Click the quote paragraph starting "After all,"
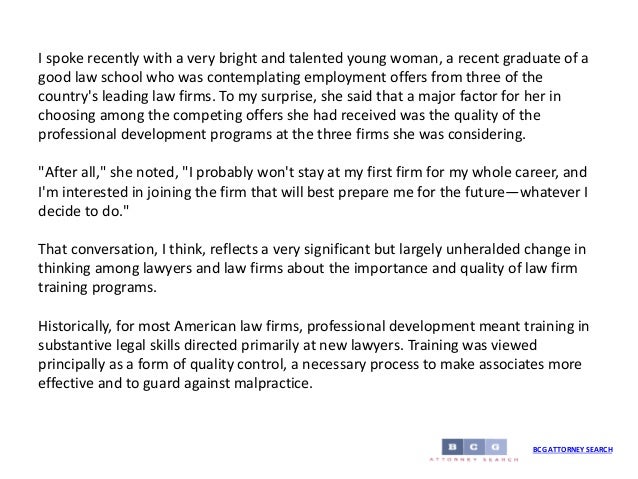This screenshot has width=638, height=479. tap(313, 191)
